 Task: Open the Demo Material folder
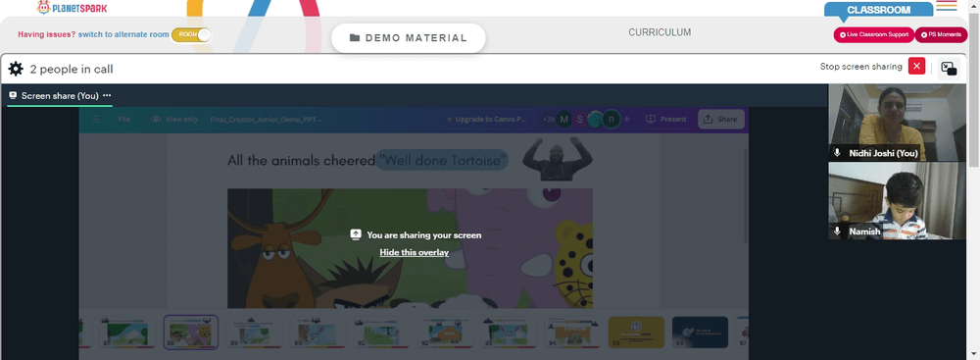coord(408,37)
